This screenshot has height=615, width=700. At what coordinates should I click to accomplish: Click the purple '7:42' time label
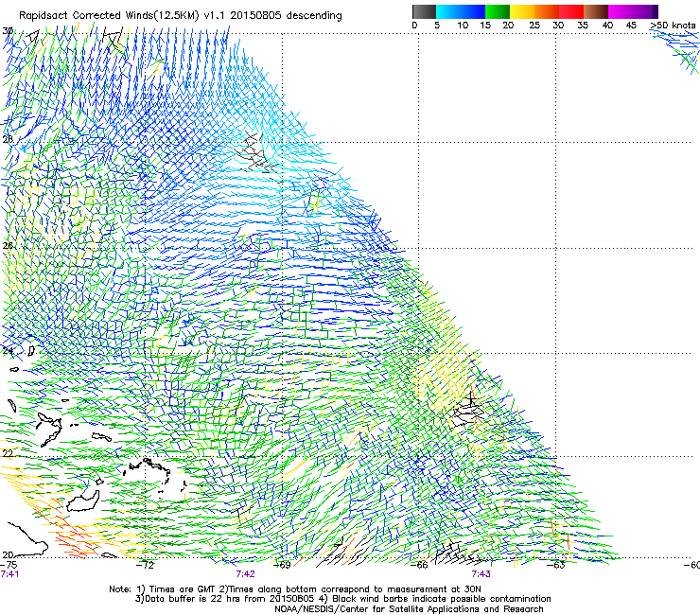point(246,574)
